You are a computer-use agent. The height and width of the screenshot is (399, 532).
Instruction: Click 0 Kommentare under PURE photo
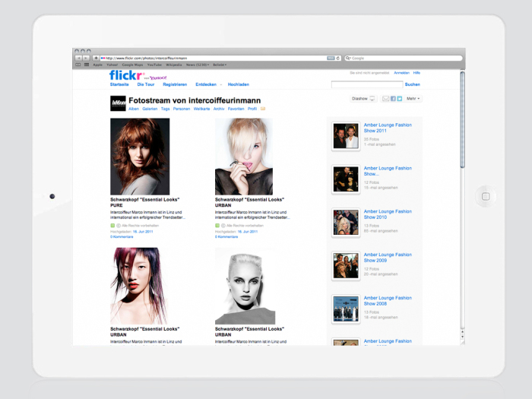(x=122, y=237)
